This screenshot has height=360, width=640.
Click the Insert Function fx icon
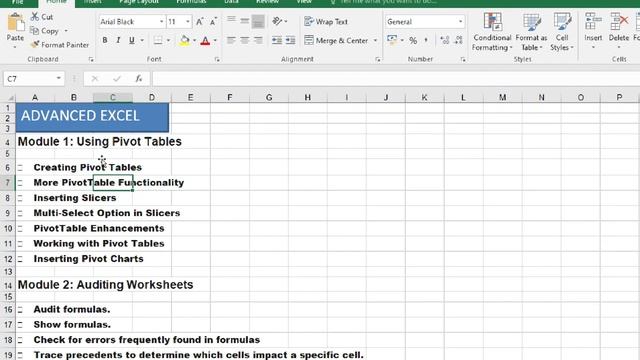point(139,78)
